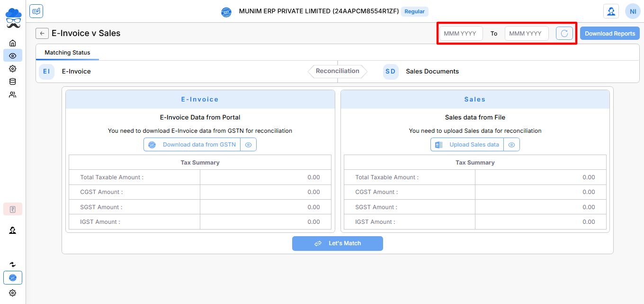This screenshot has height=304, width=644.
Task: Click the swap arrows icon in sidebar
Action: pyautogui.click(x=13, y=264)
